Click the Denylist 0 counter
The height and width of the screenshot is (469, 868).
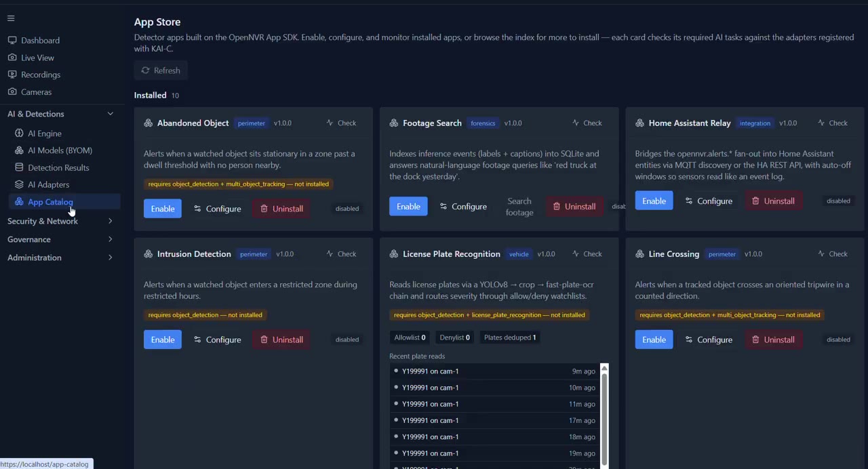(454, 338)
